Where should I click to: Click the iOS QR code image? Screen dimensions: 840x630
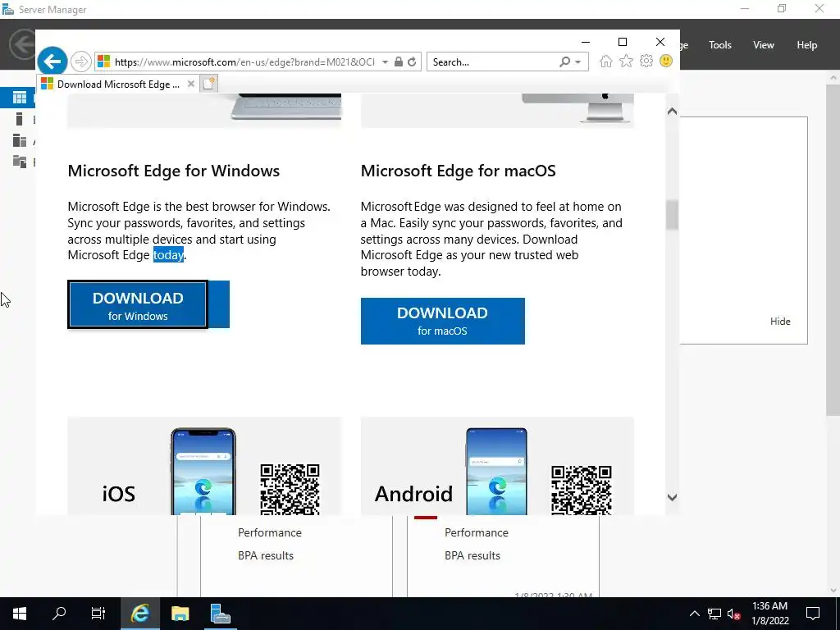290,489
